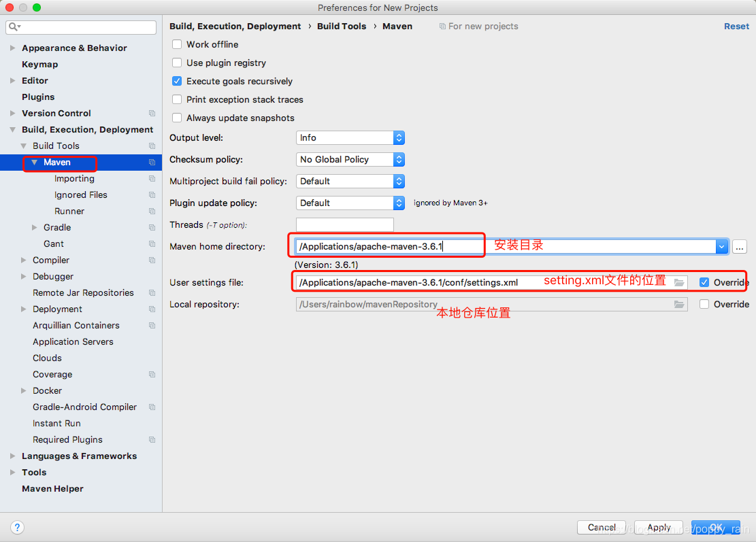
Task: Click the User settings file path field
Action: pos(491,283)
